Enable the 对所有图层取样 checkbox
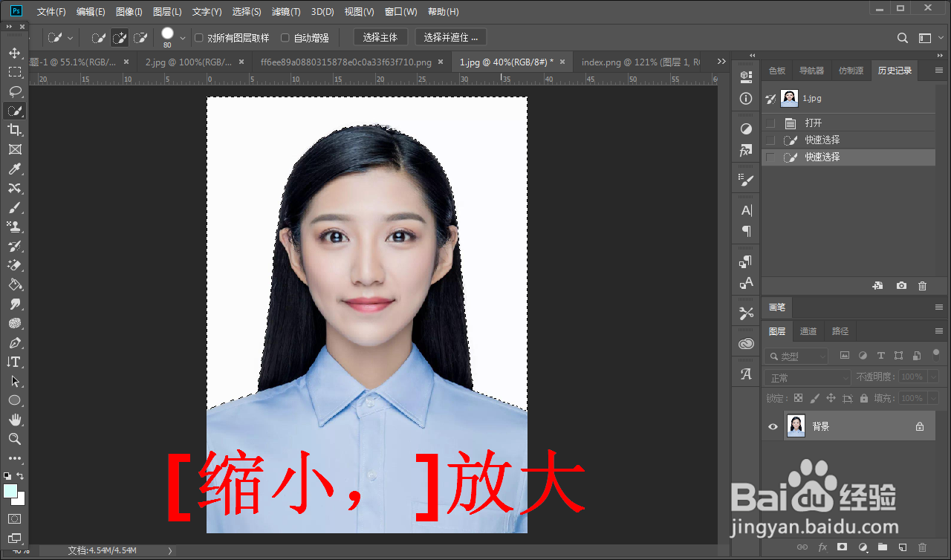Image resolution: width=951 pixels, height=560 pixels. click(x=198, y=37)
